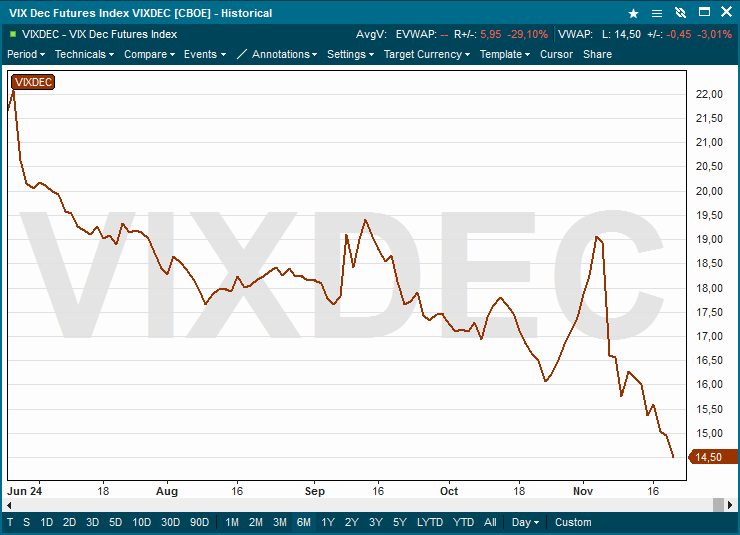Click the VIXDEC series legend label
Screen dimensions: 740x535
pyautogui.click(x=33, y=82)
